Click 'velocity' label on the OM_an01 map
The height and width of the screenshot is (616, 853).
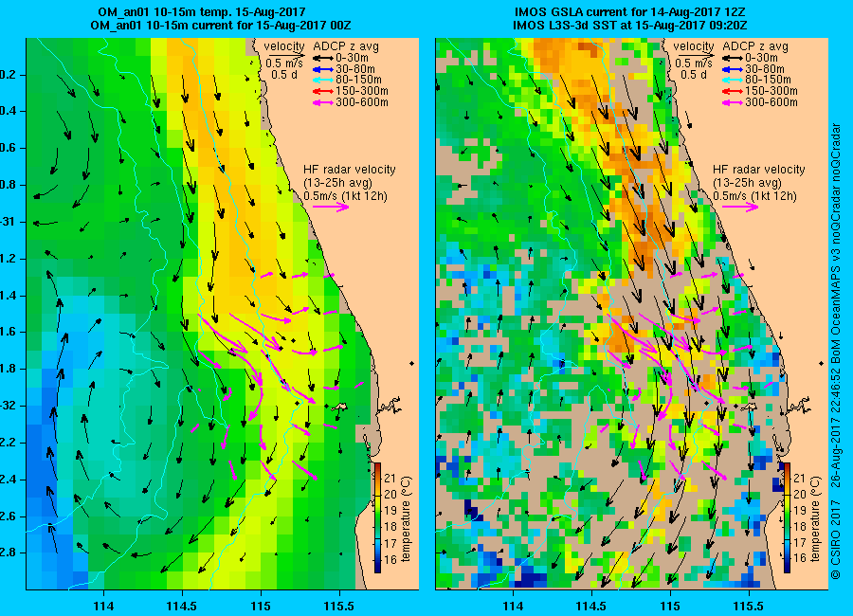pyautogui.click(x=284, y=46)
